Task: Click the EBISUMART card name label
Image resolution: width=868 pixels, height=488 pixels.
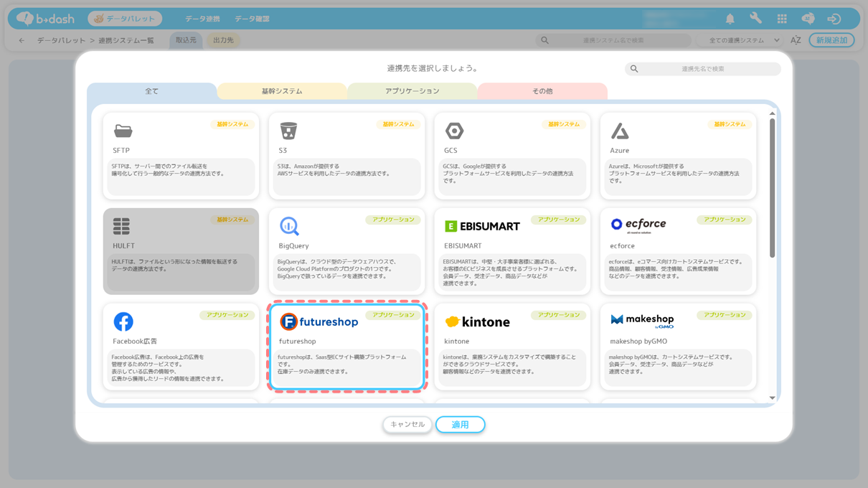Action: [463, 245]
